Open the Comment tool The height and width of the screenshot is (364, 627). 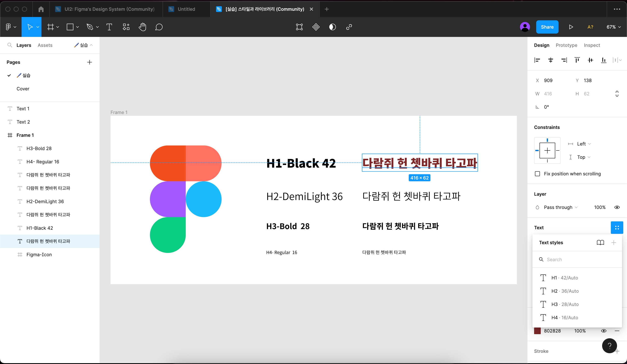click(x=159, y=27)
